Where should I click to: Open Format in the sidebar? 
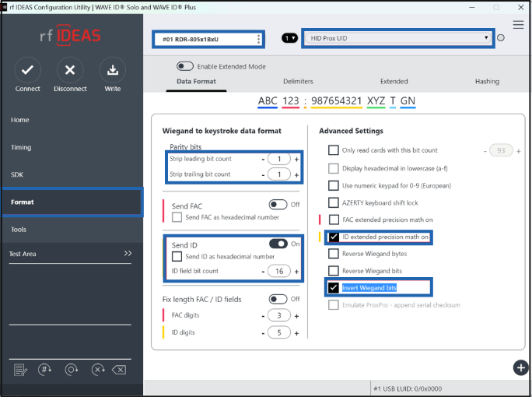72,202
